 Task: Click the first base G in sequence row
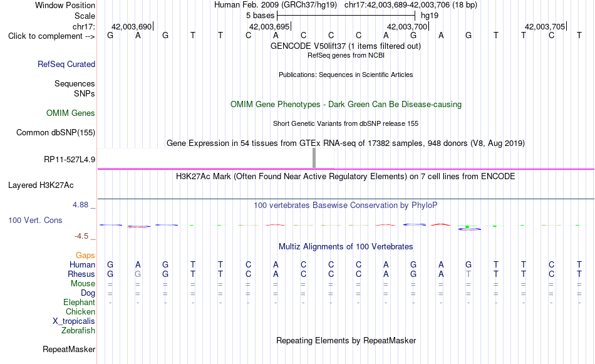point(110,36)
